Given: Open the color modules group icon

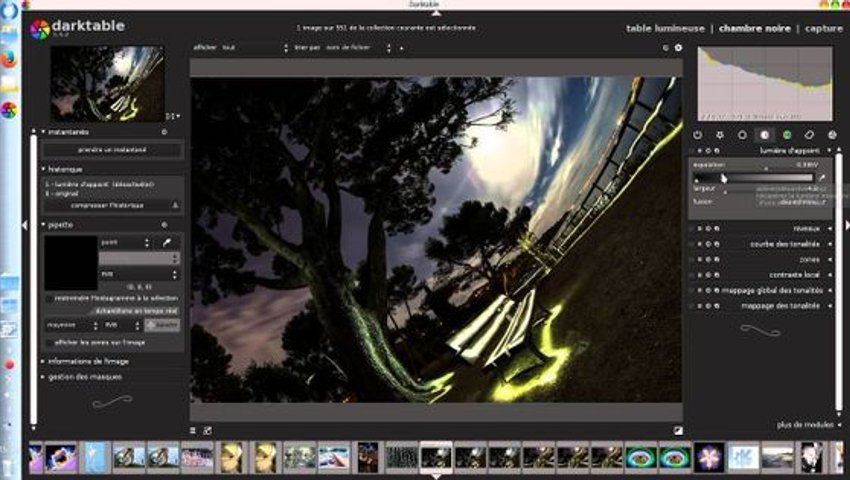Looking at the screenshot, I should point(787,135).
